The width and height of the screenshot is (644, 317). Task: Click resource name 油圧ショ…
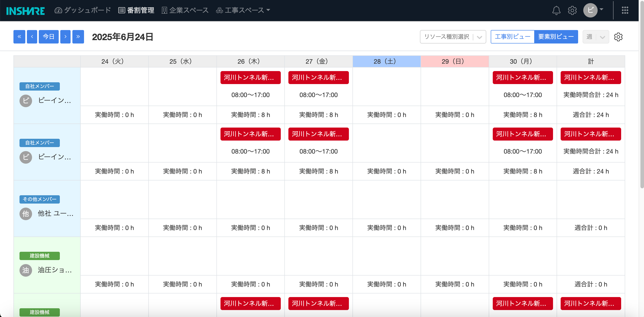click(x=55, y=270)
